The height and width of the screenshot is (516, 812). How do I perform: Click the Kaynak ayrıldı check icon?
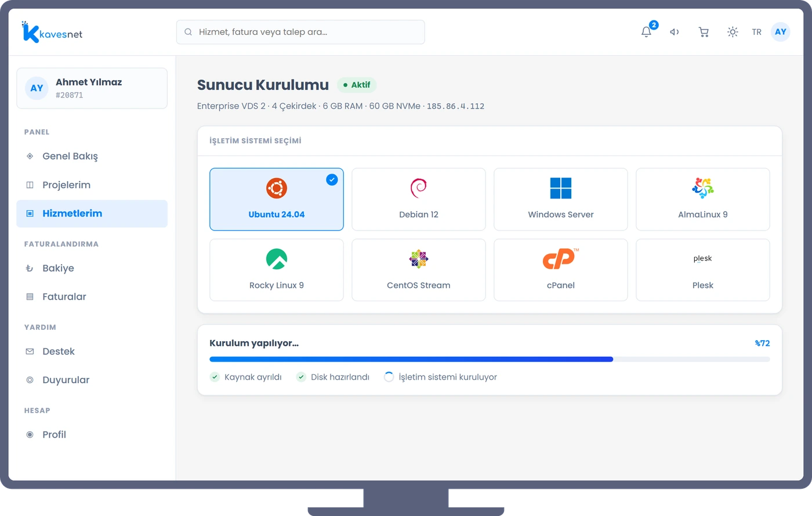[x=215, y=377]
